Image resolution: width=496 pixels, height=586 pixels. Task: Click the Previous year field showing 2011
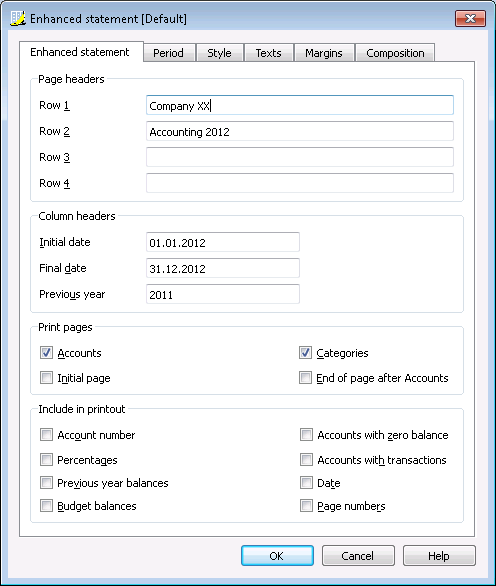tap(223, 294)
